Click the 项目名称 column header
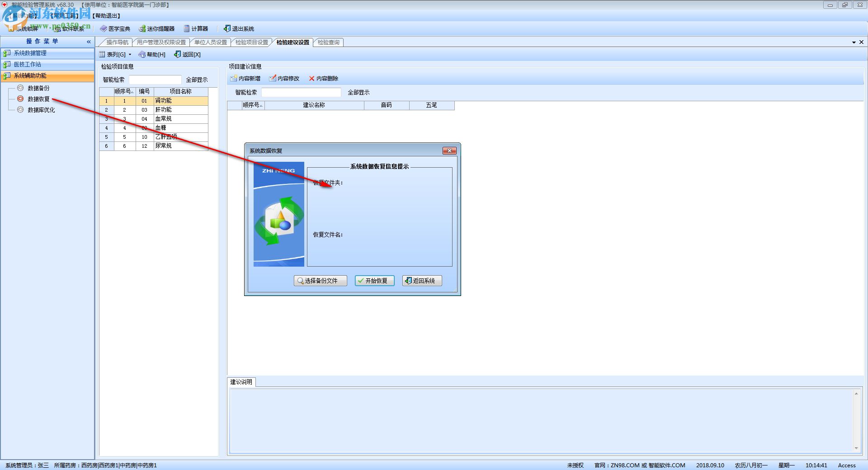The image size is (868, 470). coord(180,91)
